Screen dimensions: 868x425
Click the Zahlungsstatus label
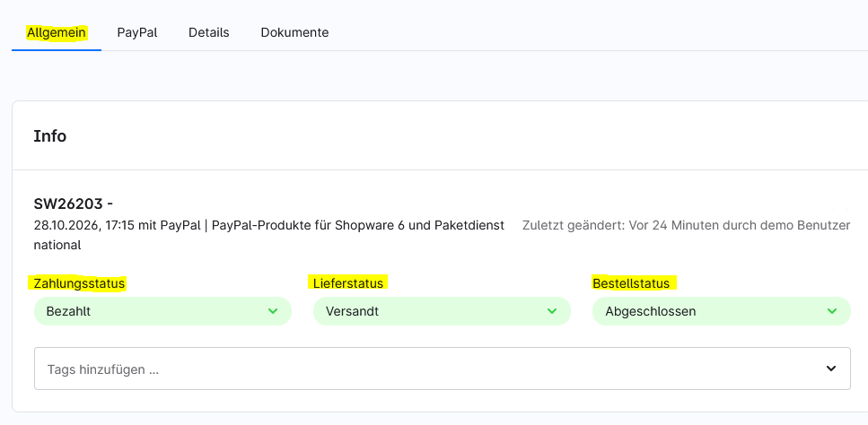tap(79, 283)
